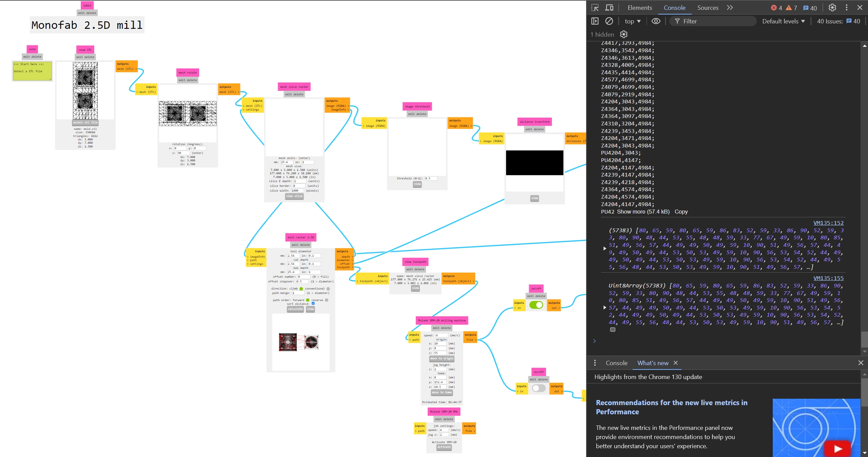
Task: Create live expression with the eye icon
Action: click(656, 21)
